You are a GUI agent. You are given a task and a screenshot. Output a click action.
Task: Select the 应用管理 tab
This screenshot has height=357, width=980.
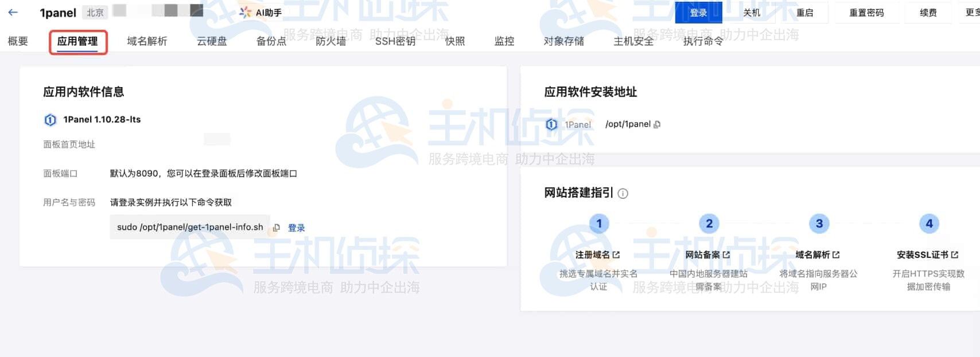(x=77, y=41)
